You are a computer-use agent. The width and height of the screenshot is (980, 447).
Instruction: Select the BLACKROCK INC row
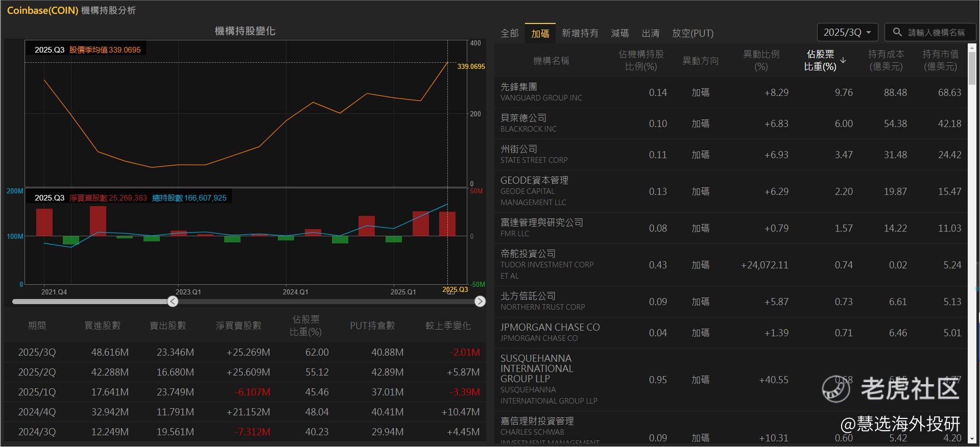tap(731, 123)
